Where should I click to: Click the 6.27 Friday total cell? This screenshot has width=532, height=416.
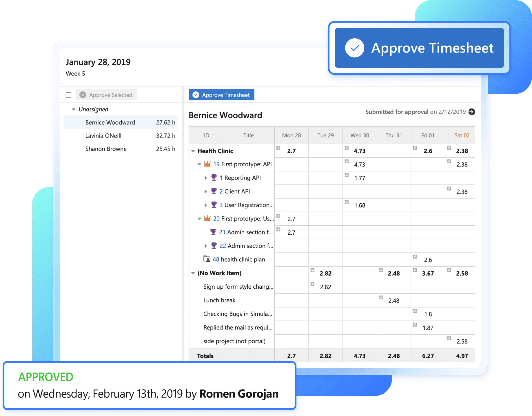[x=428, y=356]
